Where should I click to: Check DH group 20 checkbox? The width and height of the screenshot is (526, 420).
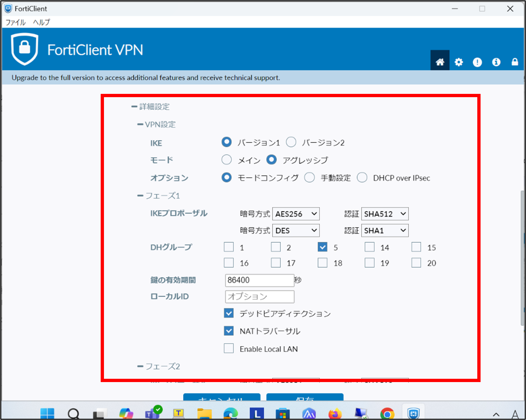click(x=416, y=263)
